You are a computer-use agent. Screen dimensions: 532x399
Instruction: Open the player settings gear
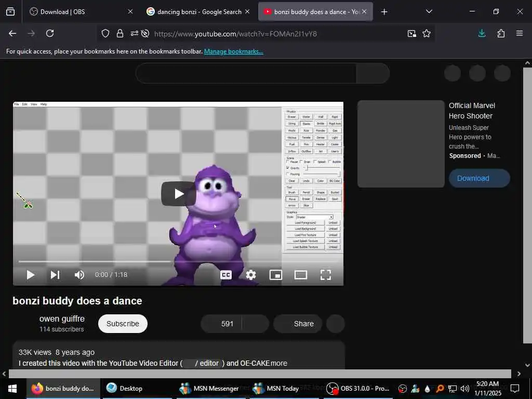[x=251, y=275]
